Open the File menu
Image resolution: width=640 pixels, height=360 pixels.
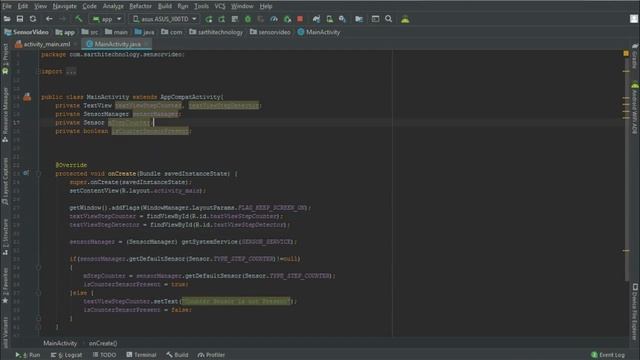7,6
